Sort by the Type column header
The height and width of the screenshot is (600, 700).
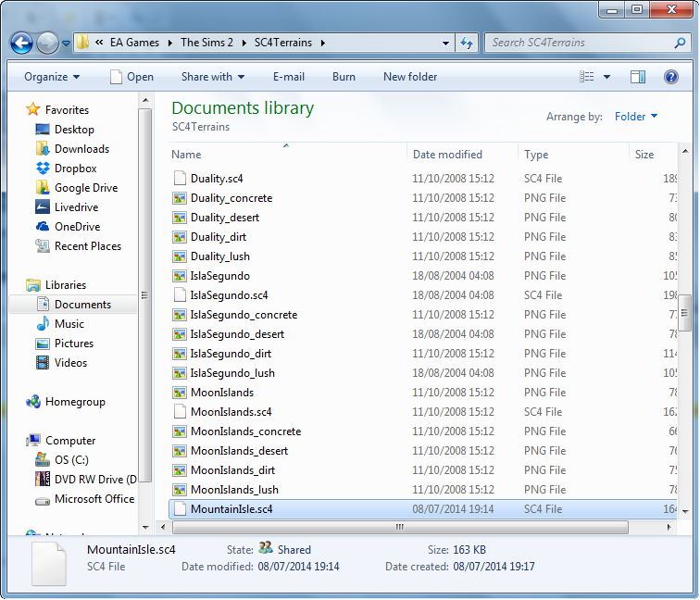pos(573,155)
